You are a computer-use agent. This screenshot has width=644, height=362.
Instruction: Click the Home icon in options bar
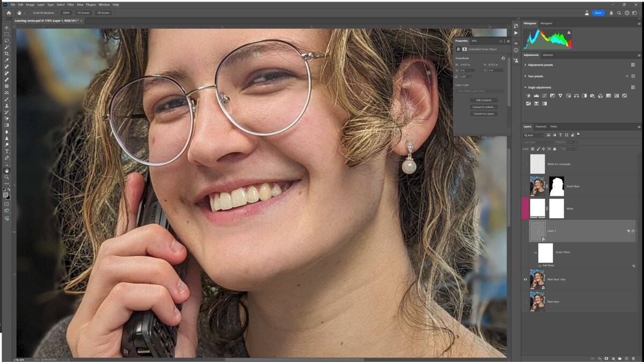pos(9,13)
